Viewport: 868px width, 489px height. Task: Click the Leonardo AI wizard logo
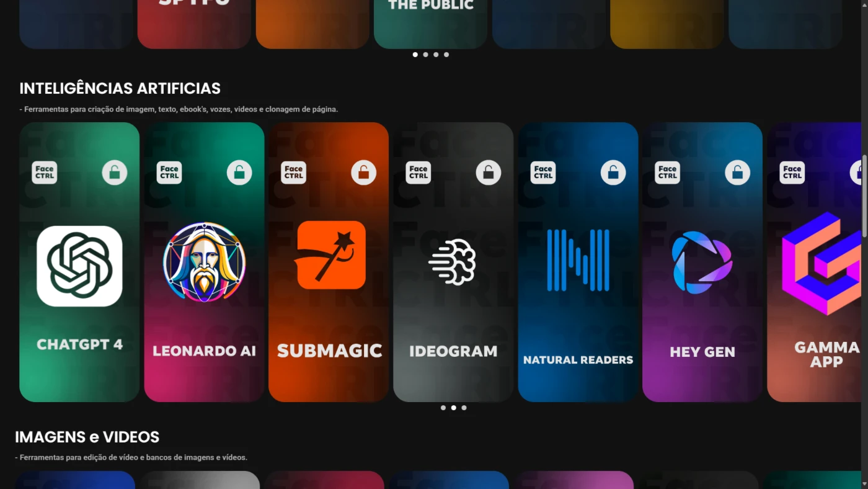click(204, 262)
